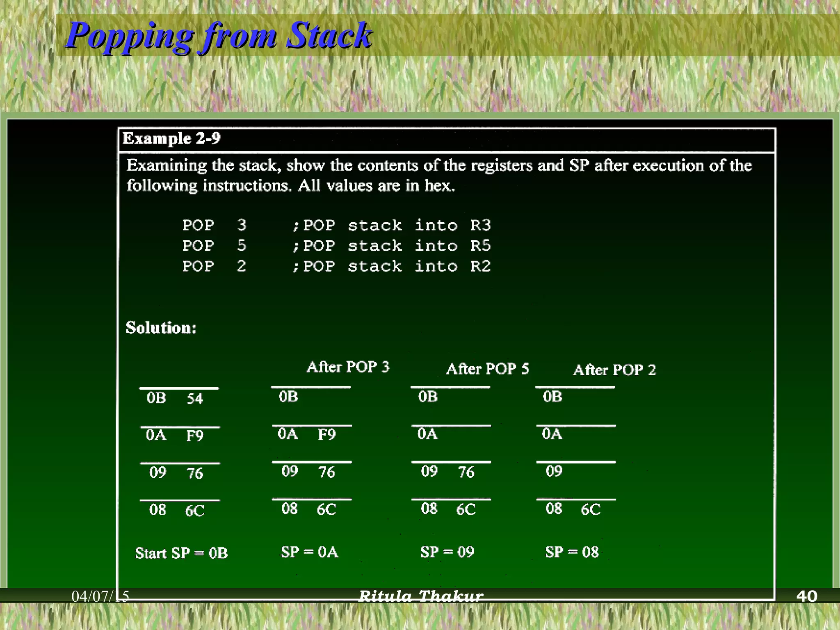This screenshot has width=840, height=630.
Task: Click the 'After POP 2' column heading
Action: (614, 370)
